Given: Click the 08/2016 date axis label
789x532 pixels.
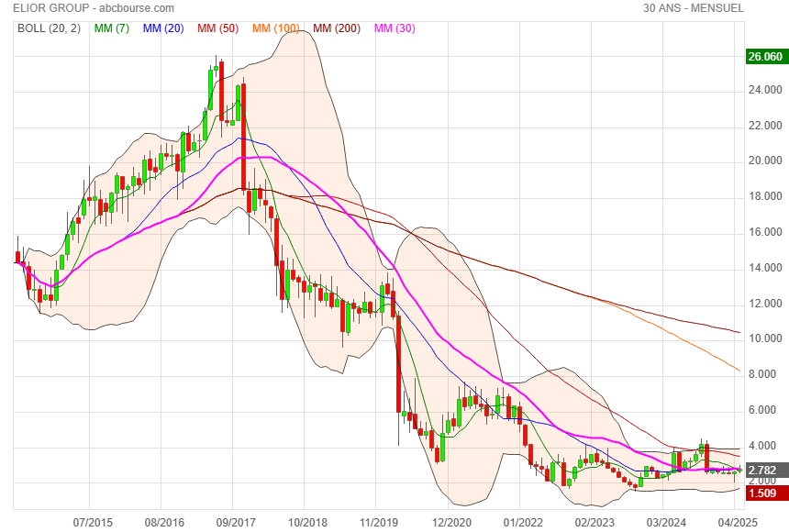Looking at the screenshot, I should point(164,523).
